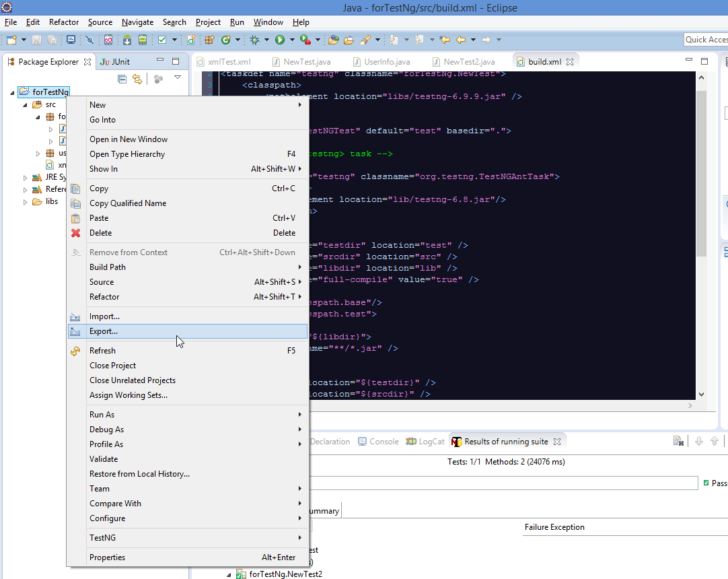Image resolution: width=728 pixels, height=579 pixels.
Task: Switch to the Console tab
Action: click(378, 442)
